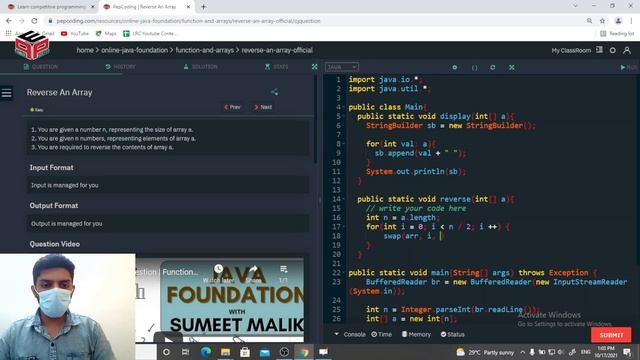This screenshot has height=360, width=640.
Task: Switch to the Solution tab
Action: click(x=200, y=67)
